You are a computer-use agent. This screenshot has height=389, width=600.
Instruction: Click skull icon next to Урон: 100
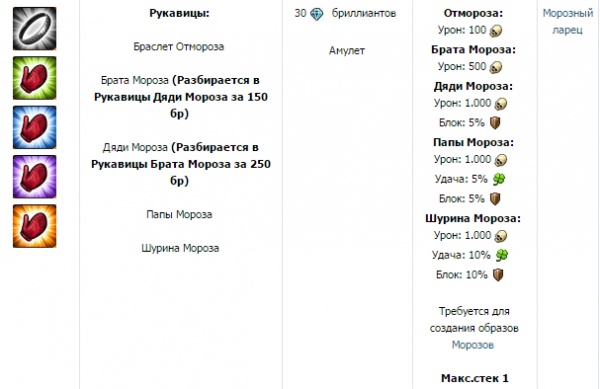(x=496, y=31)
